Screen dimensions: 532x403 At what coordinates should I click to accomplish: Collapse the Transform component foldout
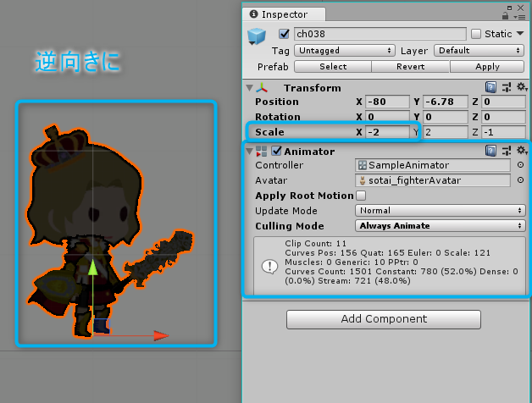tap(249, 88)
